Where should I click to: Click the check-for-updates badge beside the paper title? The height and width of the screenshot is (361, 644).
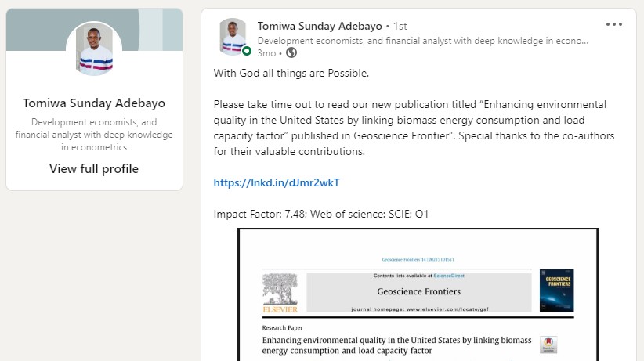pos(549,345)
